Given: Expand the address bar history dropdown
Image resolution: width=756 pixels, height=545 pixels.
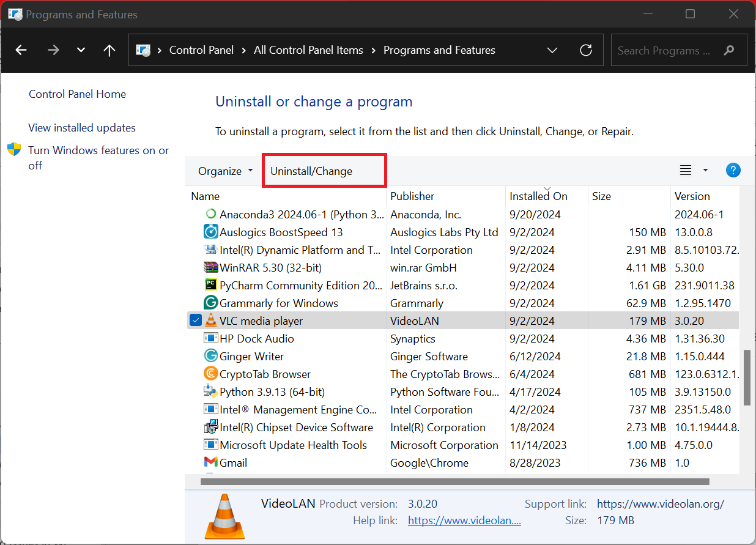Looking at the screenshot, I should [x=552, y=50].
